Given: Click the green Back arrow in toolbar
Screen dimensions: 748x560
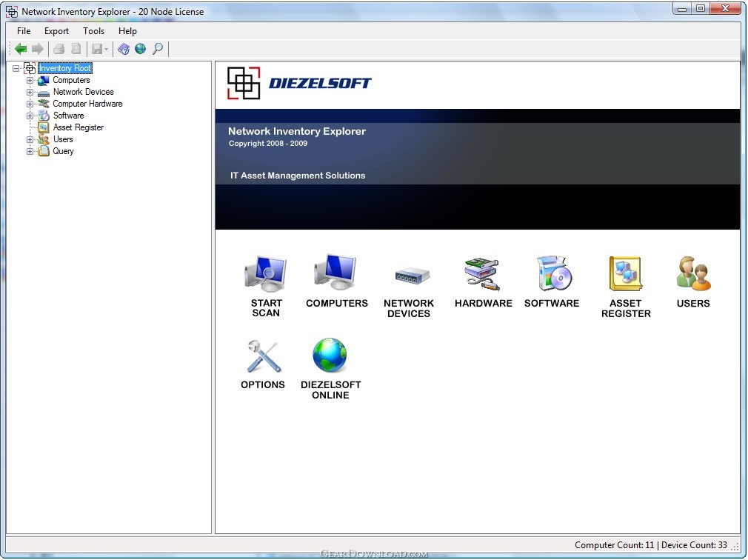Looking at the screenshot, I should tap(21, 49).
